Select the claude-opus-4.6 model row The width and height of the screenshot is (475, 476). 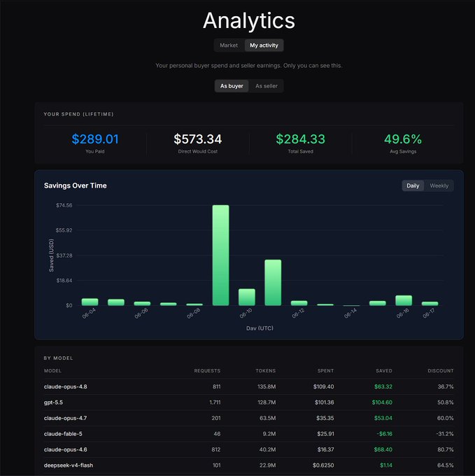(249, 449)
